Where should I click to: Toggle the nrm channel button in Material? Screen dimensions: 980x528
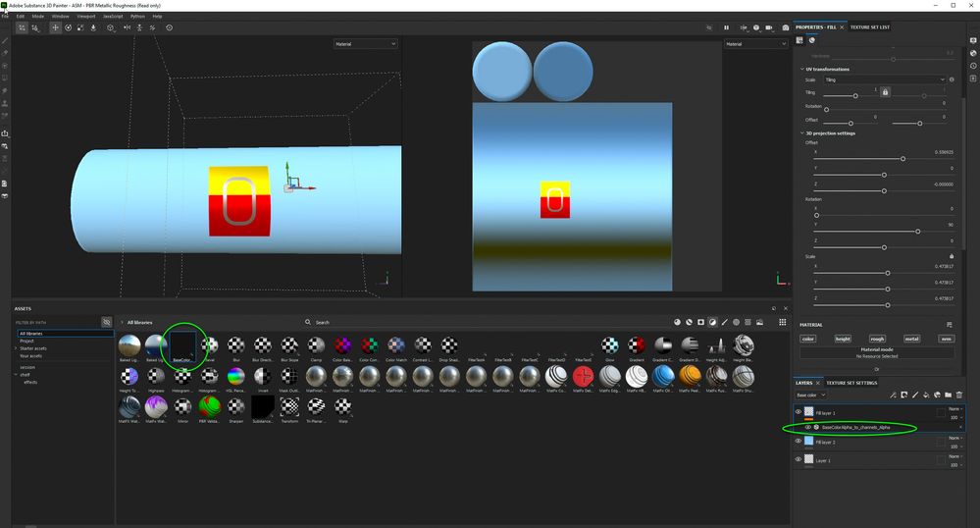coord(947,339)
